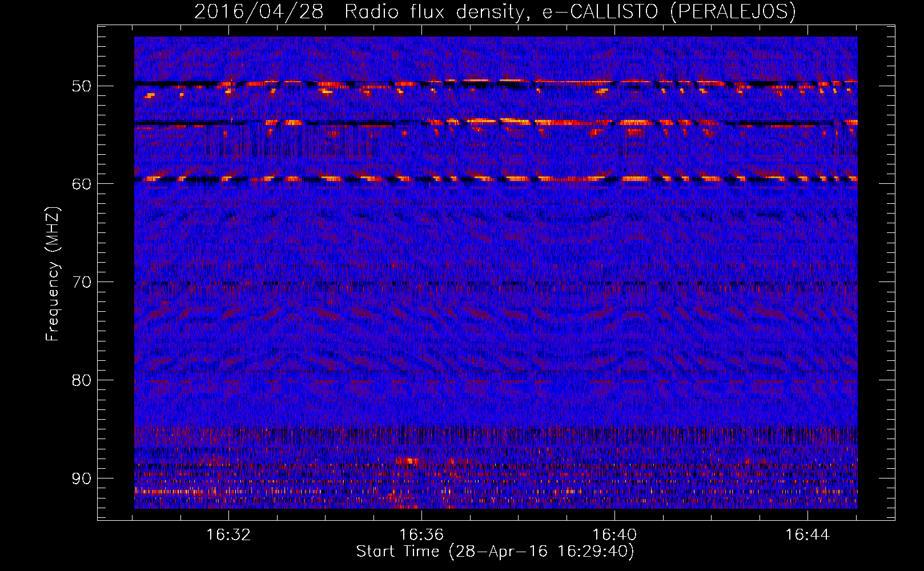Click the '90' frequency tick label
The height and width of the screenshot is (571, 924).
(82, 478)
